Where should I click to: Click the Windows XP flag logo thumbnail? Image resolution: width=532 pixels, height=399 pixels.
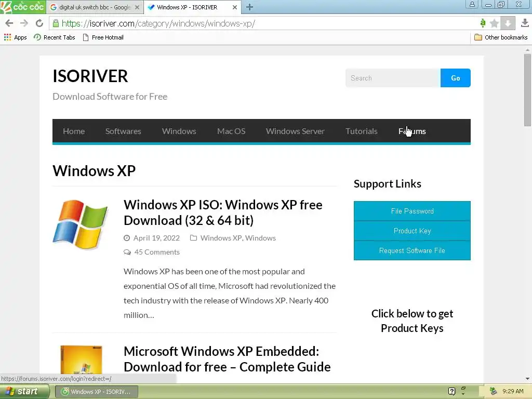(81, 224)
